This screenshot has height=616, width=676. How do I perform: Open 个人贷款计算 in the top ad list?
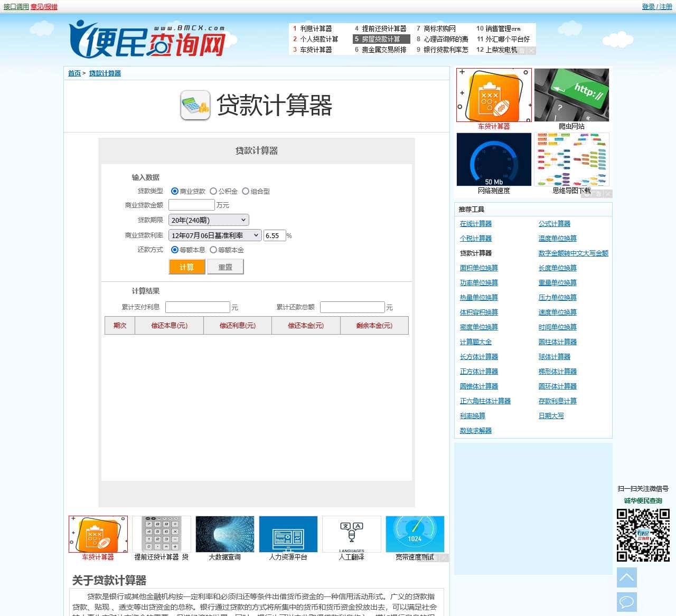pos(319,39)
